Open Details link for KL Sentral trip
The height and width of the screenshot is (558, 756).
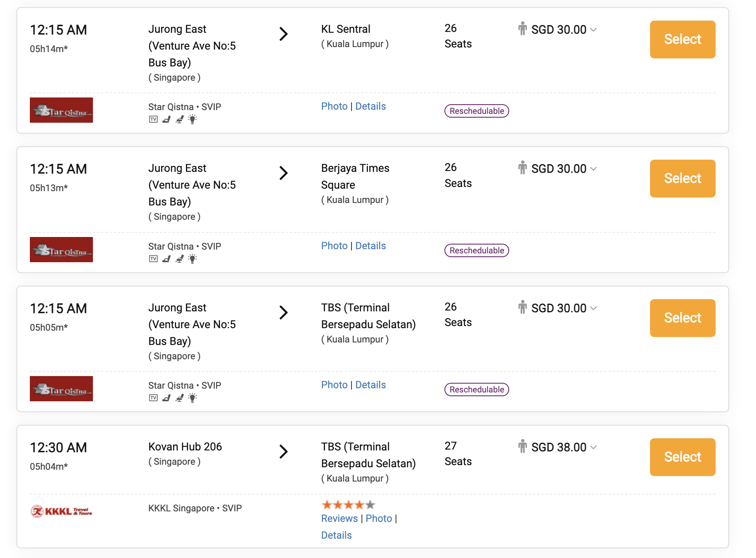pyautogui.click(x=370, y=106)
